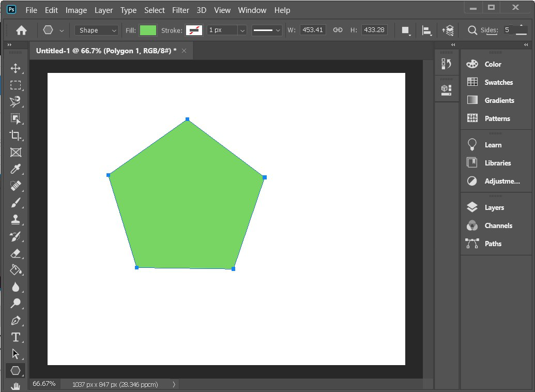
Task: Open the Layer menu
Action: pos(103,10)
